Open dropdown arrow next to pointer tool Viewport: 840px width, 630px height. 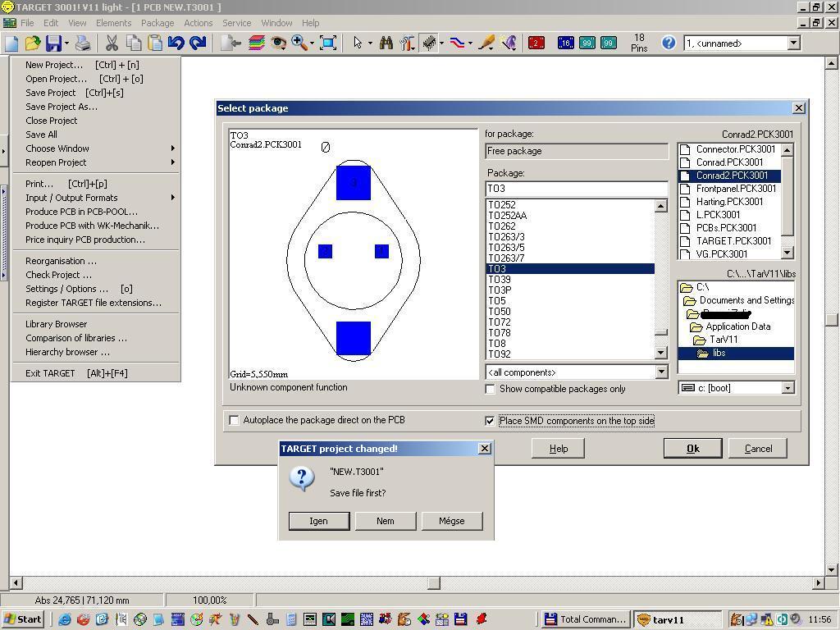click(x=370, y=43)
